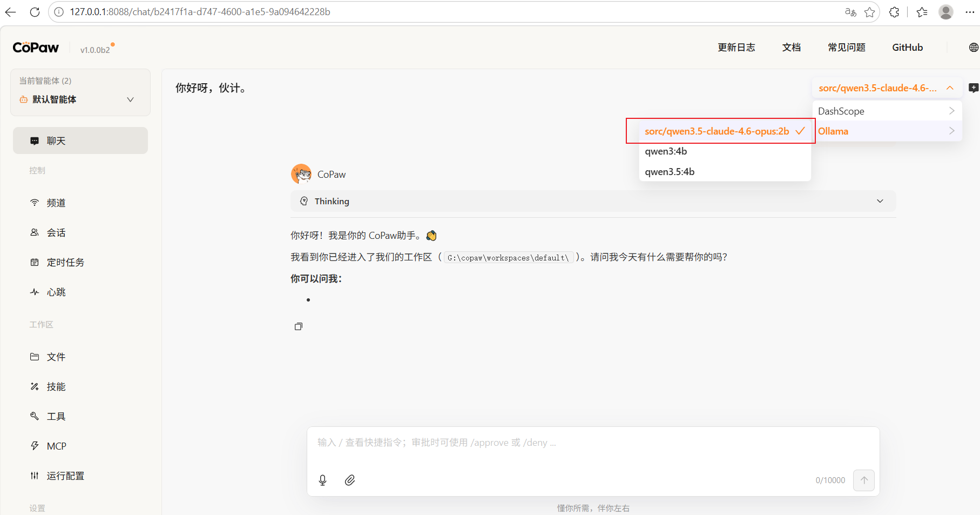The image size is (980, 515).
Task: Bookmark page with star icon
Action: 869,12
